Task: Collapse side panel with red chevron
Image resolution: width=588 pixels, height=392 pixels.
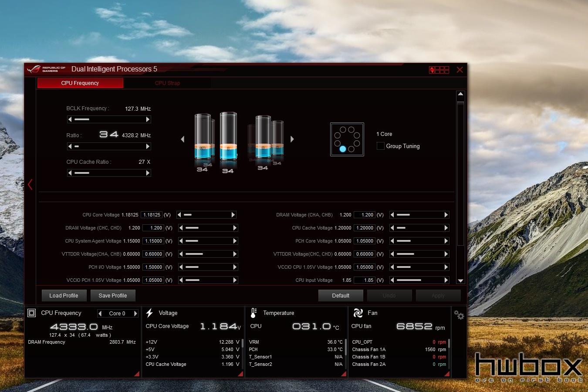Action: coord(30,184)
